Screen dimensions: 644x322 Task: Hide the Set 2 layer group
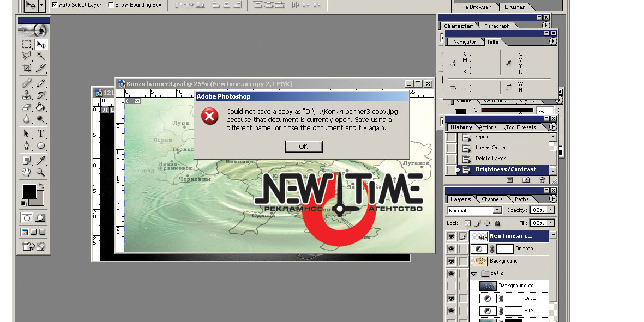(x=451, y=273)
